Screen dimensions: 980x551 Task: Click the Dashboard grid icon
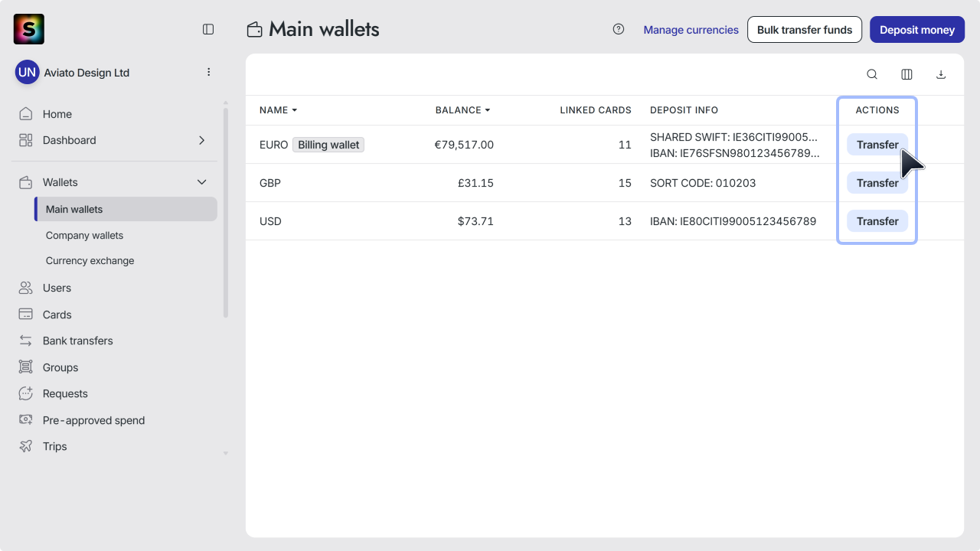26,140
